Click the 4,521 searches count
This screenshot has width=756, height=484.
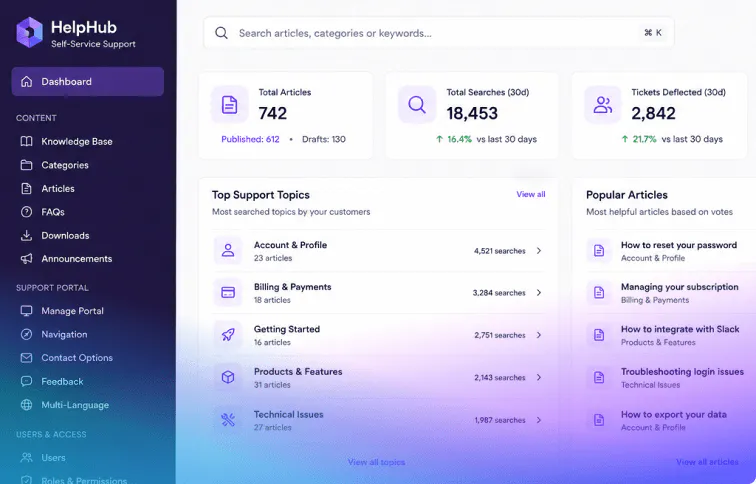(500, 251)
